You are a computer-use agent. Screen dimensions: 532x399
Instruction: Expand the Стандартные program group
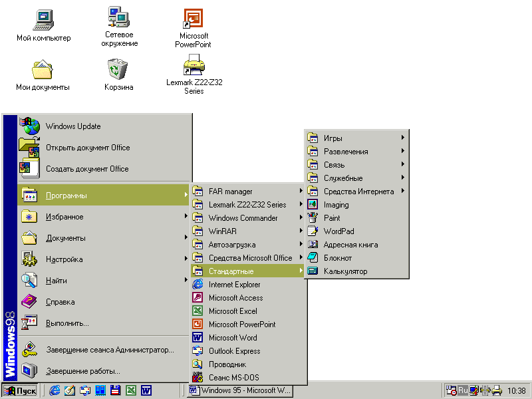[x=247, y=271]
